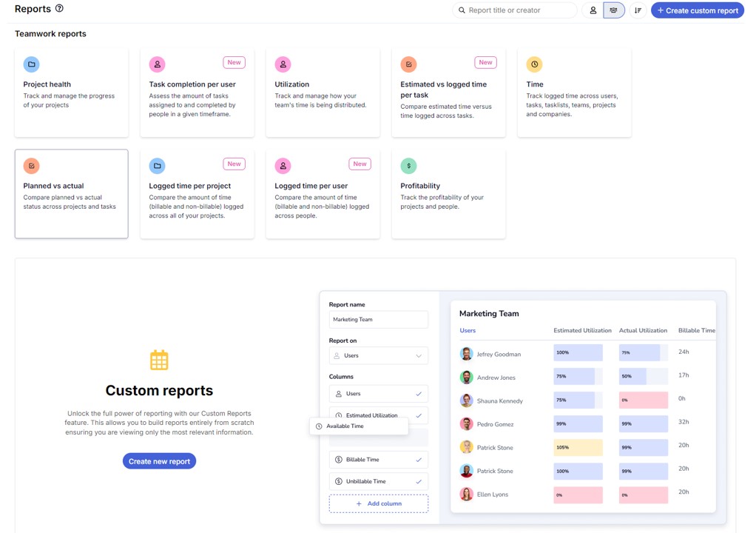756x533 pixels.
Task: Click Jefrey Goodman's 100% estimated utilization bar
Action: pyautogui.click(x=578, y=353)
